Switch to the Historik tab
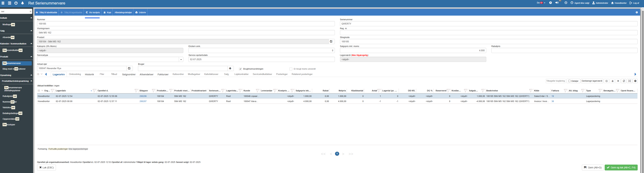644x173 pixels. [89, 74]
